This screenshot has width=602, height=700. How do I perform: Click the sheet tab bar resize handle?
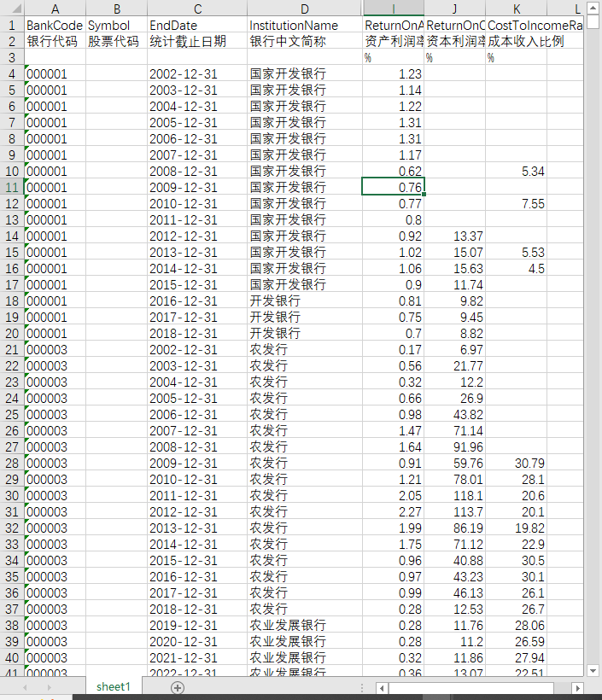point(362,688)
